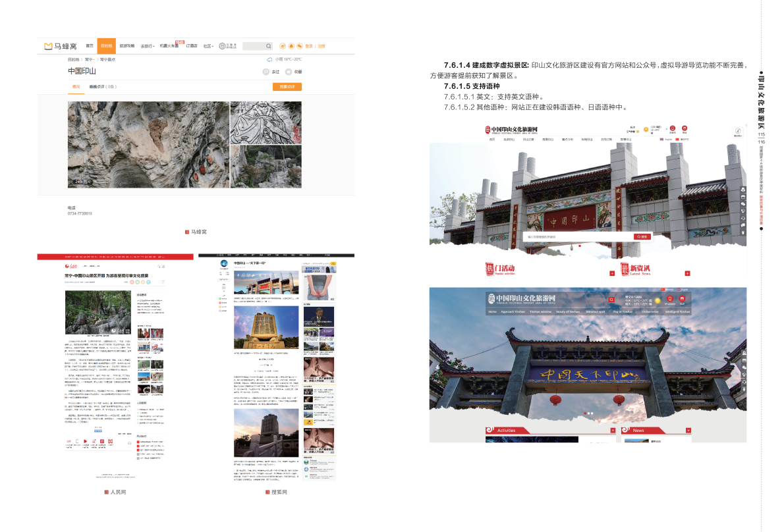Switch to the 概况 tab
The width and height of the screenshot is (784, 532).
tap(76, 87)
